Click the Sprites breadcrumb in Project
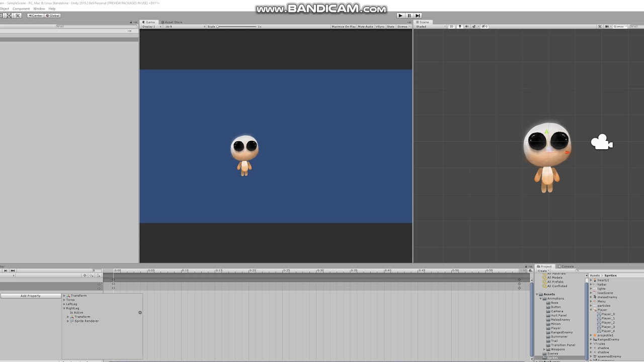 tap(610, 276)
